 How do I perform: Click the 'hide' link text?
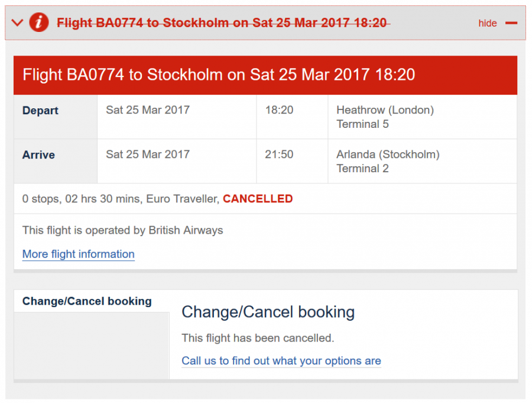[x=488, y=23]
